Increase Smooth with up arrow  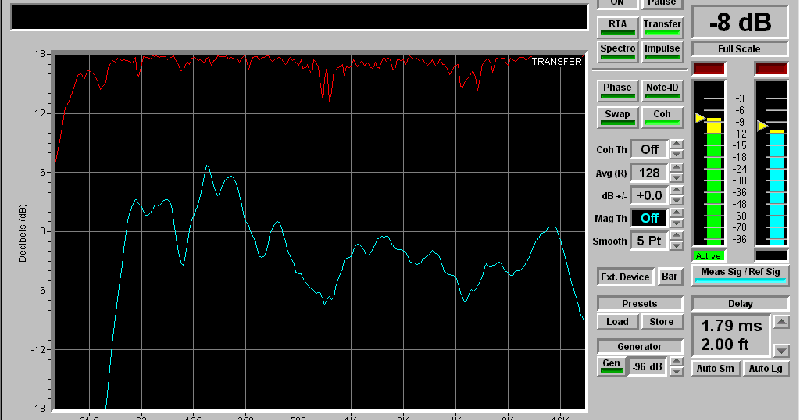click(x=677, y=236)
